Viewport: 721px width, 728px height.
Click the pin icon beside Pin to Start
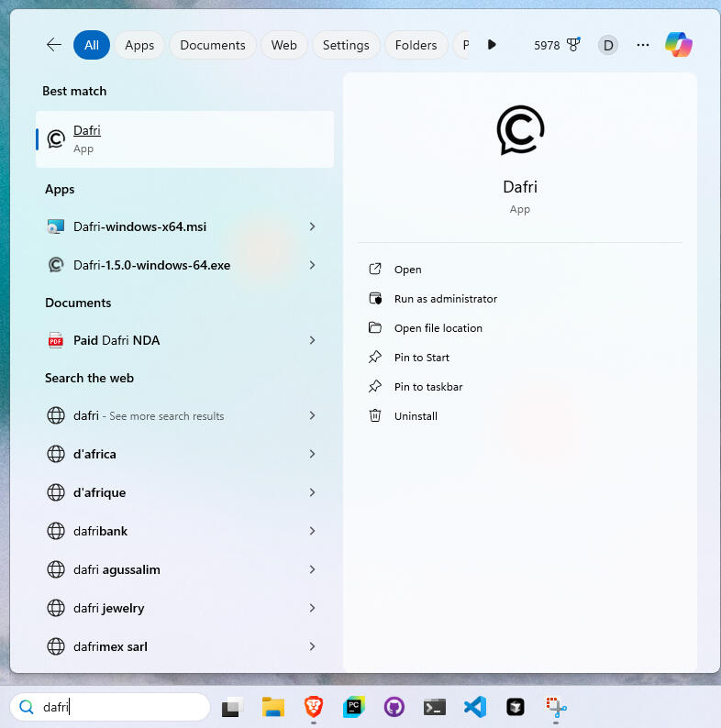click(375, 357)
